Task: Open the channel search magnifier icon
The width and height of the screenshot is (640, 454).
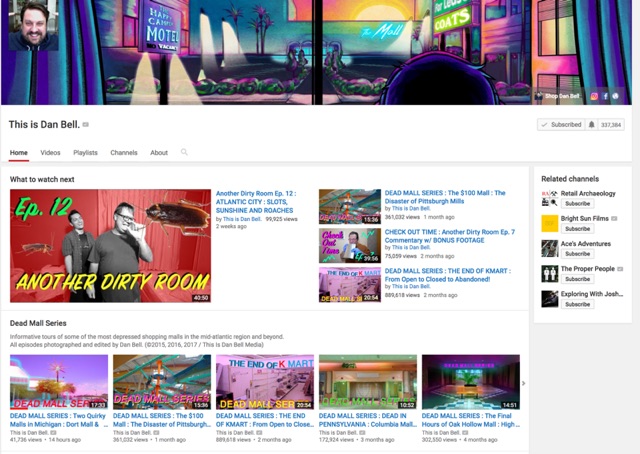Action: coord(184,152)
